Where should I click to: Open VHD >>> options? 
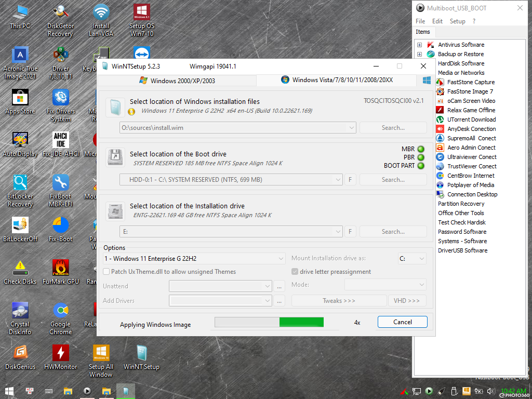pyautogui.click(x=407, y=301)
